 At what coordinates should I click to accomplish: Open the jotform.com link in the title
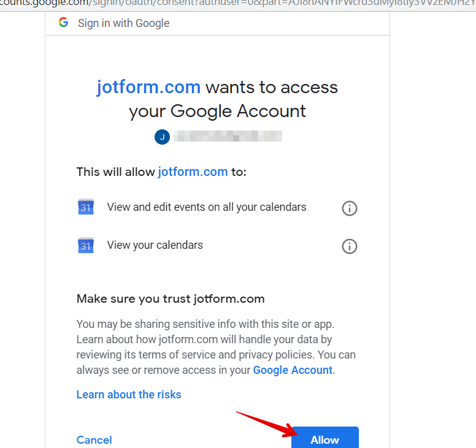(148, 88)
